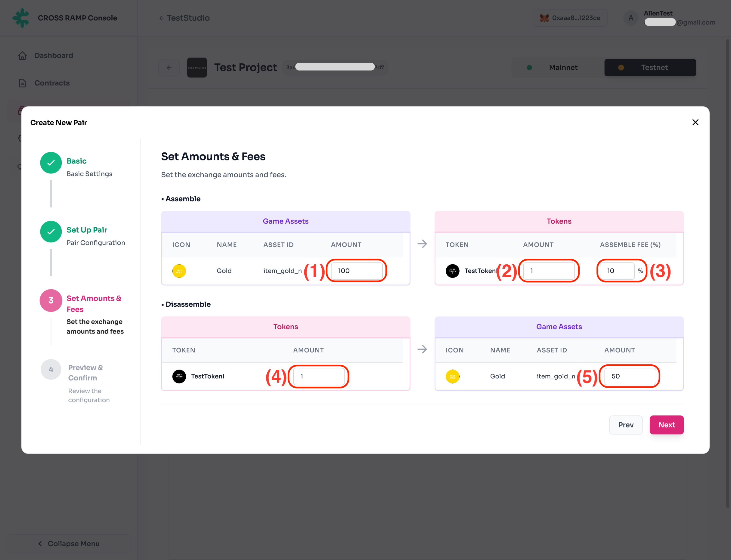Collapse the sidebar menu
Viewport: 731px width, 560px height.
coord(68,544)
